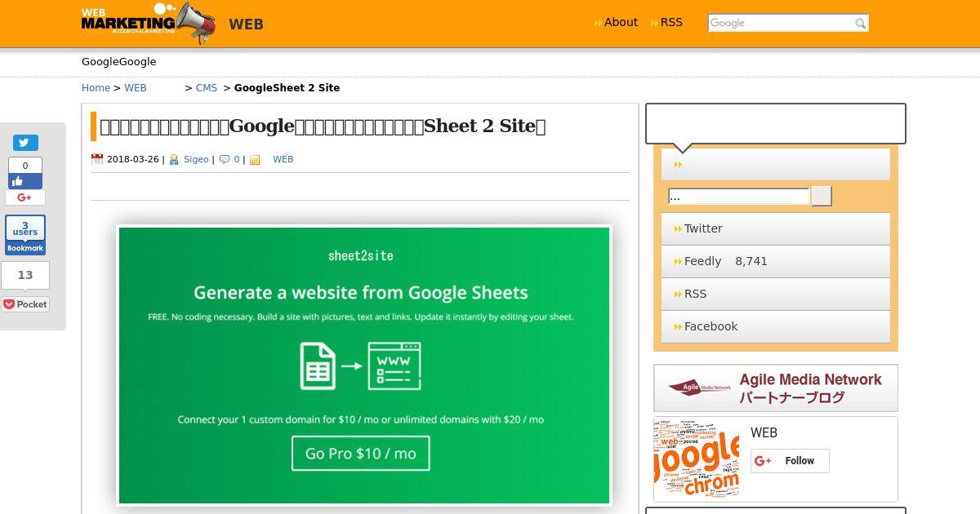
Task: Click the GoogleGoogle tagline text
Action: (118, 61)
